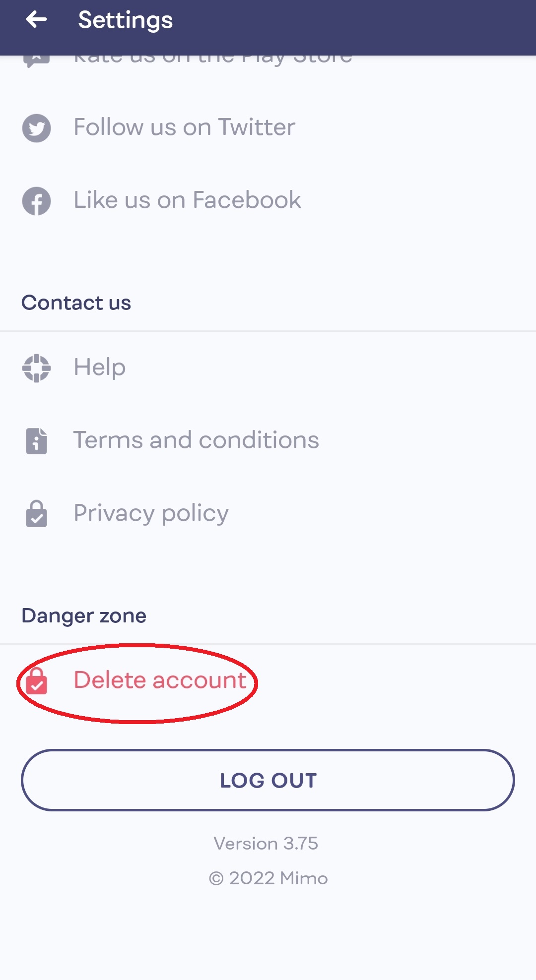The image size is (536, 980).
Task: View Terms and conditions
Action: point(196,440)
